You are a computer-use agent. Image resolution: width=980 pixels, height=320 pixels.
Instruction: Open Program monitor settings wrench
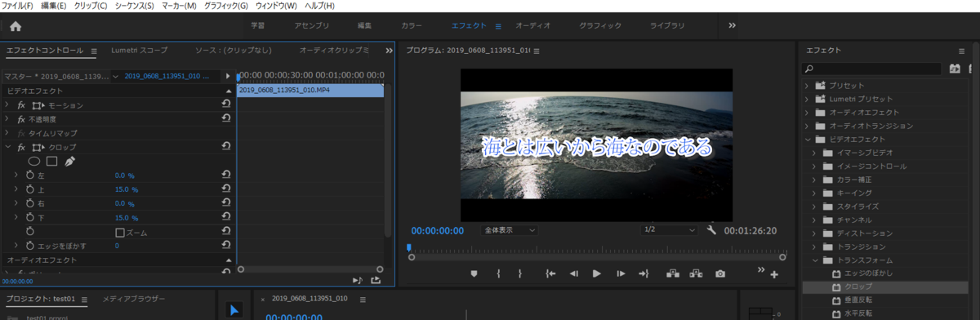[x=711, y=230]
